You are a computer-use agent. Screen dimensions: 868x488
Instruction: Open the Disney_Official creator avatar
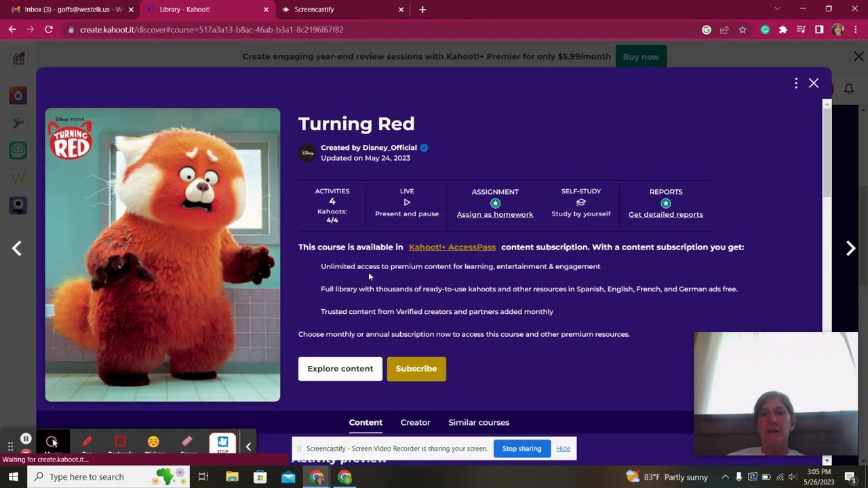point(307,153)
